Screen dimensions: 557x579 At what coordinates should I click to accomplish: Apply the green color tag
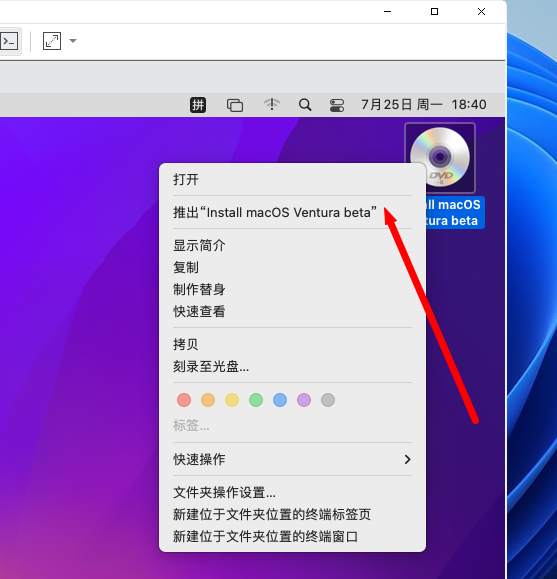pos(256,400)
